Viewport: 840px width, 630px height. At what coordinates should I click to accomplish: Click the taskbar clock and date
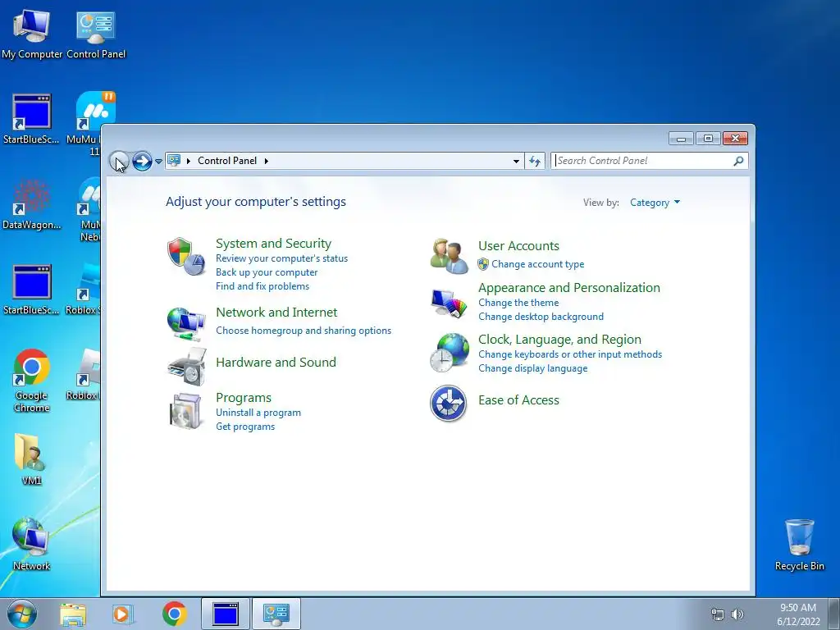click(798, 614)
